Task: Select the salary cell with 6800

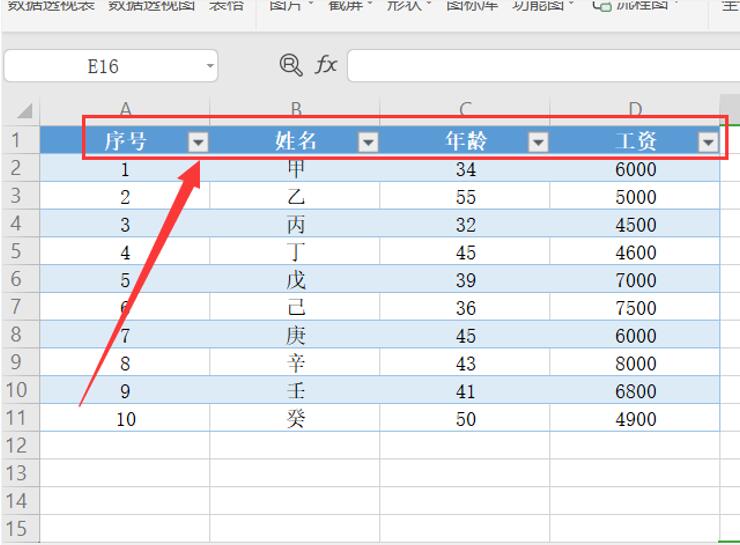Action: pos(635,390)
